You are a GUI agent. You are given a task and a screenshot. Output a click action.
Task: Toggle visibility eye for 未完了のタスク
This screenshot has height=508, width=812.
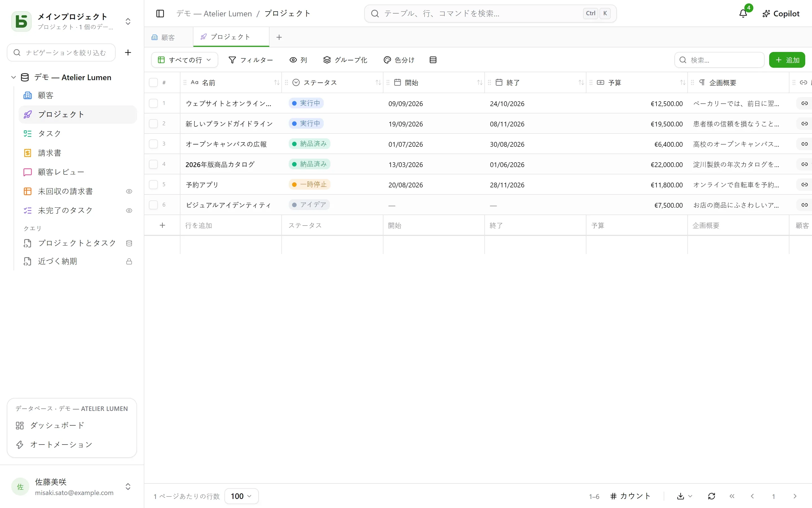pos(129,210)
